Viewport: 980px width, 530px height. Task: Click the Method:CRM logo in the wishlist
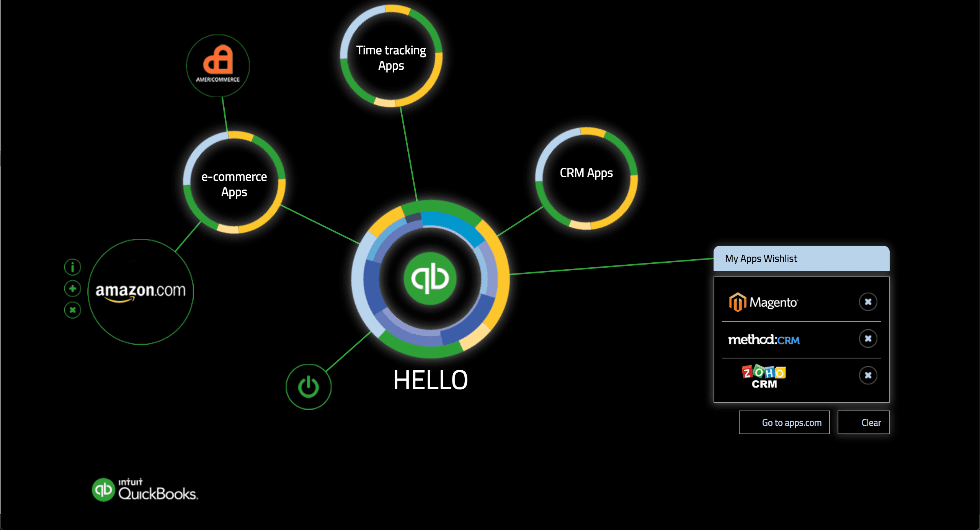click(x=764, y=339)
